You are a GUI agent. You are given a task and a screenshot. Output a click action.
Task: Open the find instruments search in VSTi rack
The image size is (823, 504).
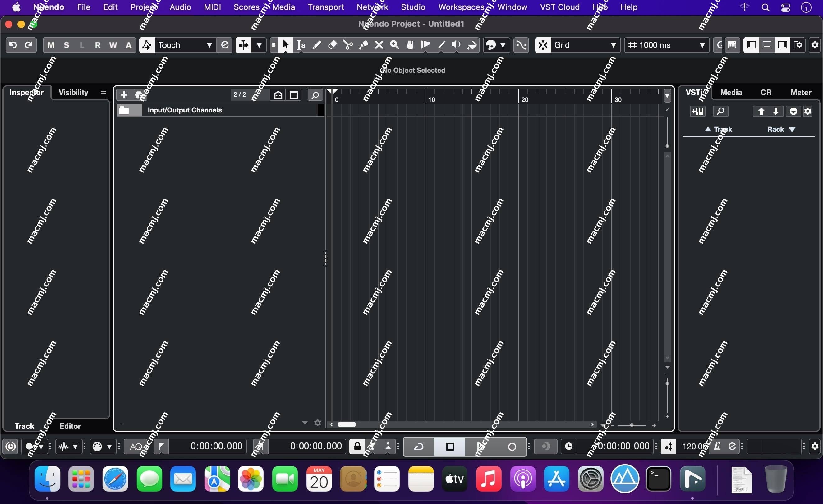(720, 111)
